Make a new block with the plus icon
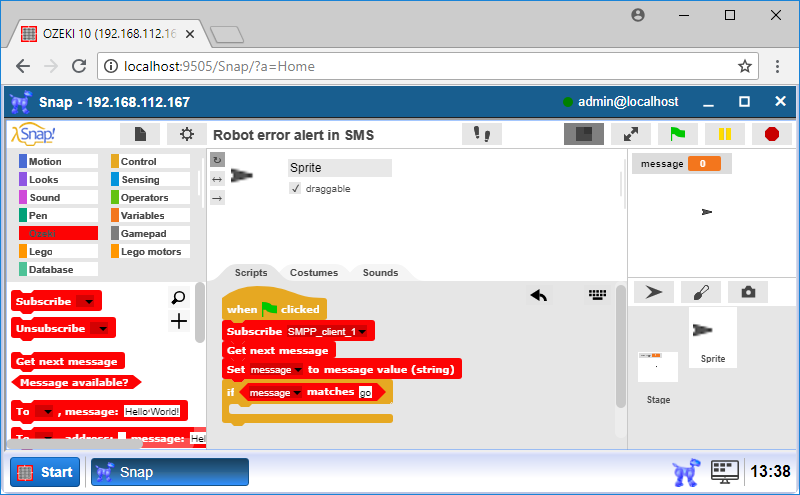 (179, 321)
